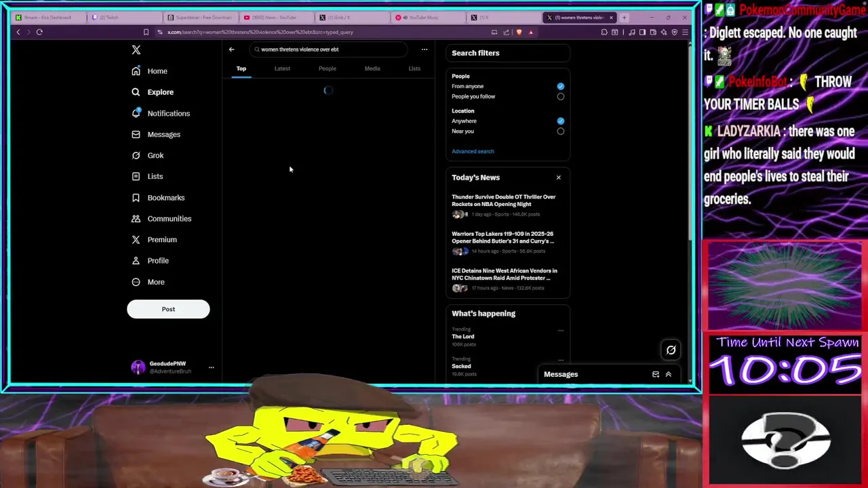
Task: Close the active X search browser tab
Action: (x=611, y=17)
